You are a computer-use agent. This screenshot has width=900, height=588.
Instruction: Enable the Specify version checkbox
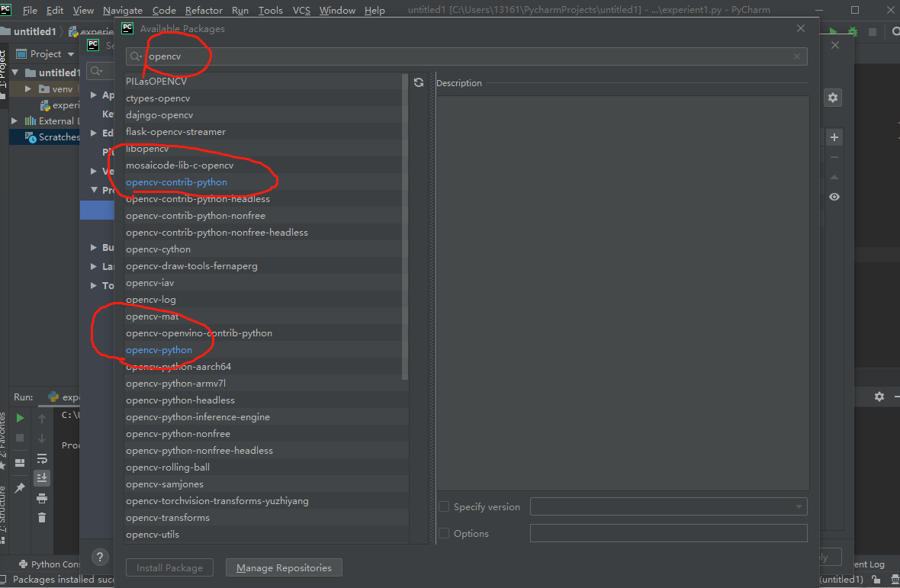point(444,506)
